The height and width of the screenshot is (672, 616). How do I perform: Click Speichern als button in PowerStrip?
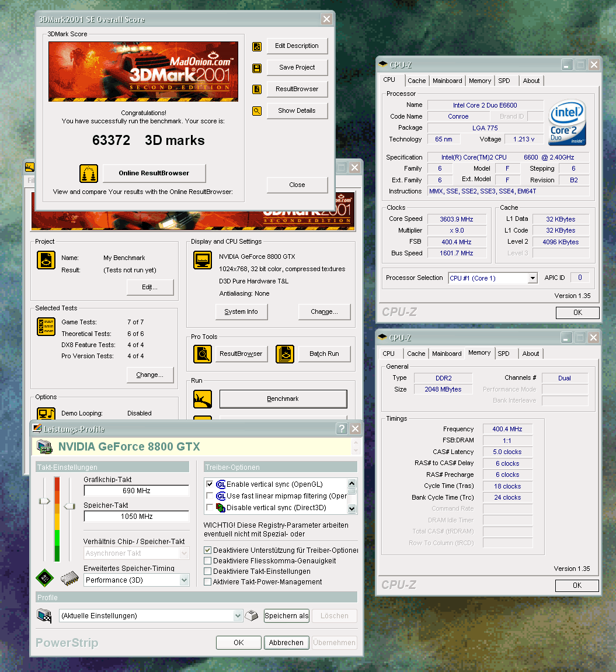click(x=287, y=616)
